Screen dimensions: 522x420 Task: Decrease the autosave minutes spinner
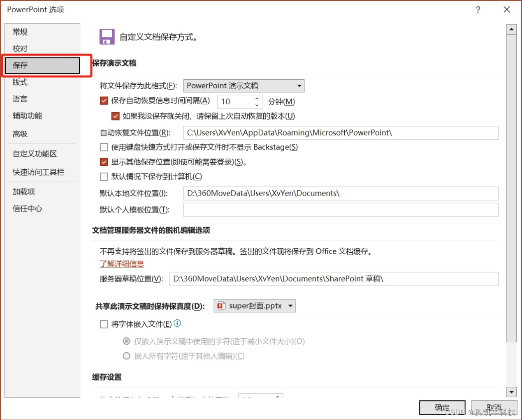257,105
